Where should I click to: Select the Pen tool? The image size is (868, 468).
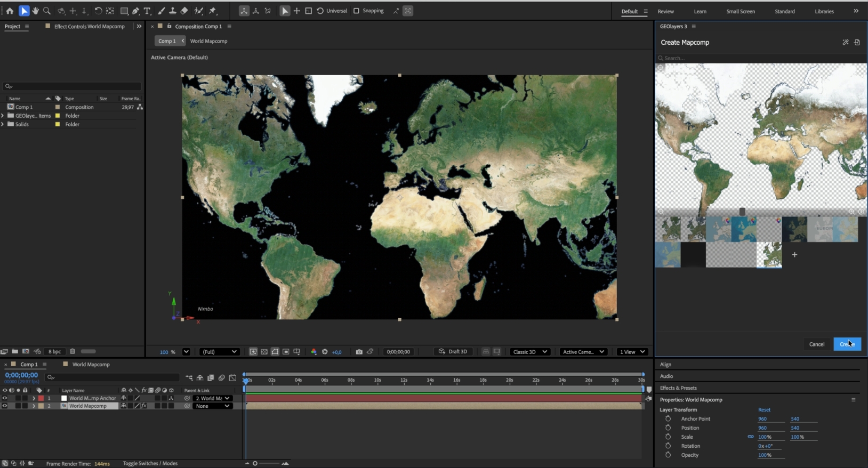pos(136,11)
